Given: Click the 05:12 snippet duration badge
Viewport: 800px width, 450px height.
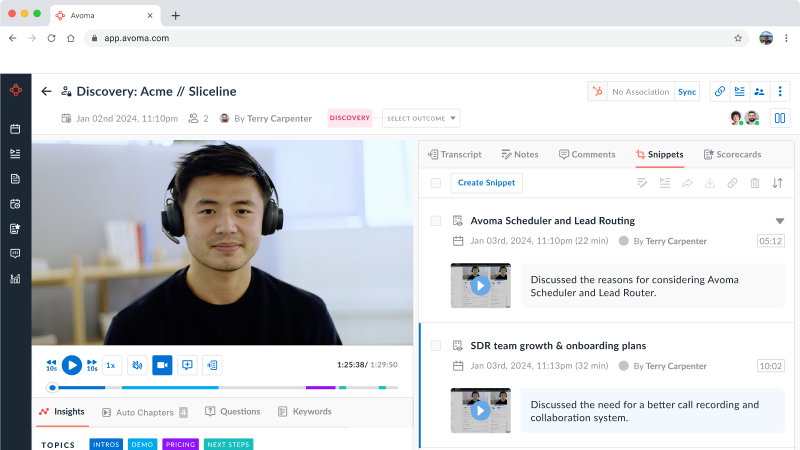Looking at the screenshot, I should point(770,241).
